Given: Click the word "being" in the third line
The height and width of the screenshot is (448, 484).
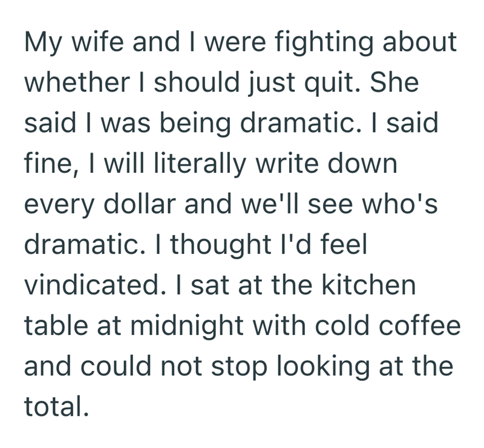Looking at the screenshot, I should click(x=195, y=123).
